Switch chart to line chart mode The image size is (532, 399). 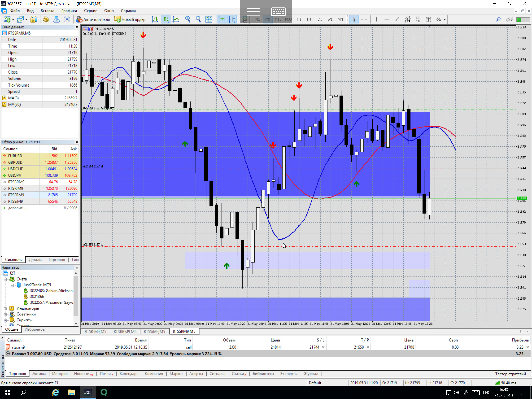coord(176,19)
